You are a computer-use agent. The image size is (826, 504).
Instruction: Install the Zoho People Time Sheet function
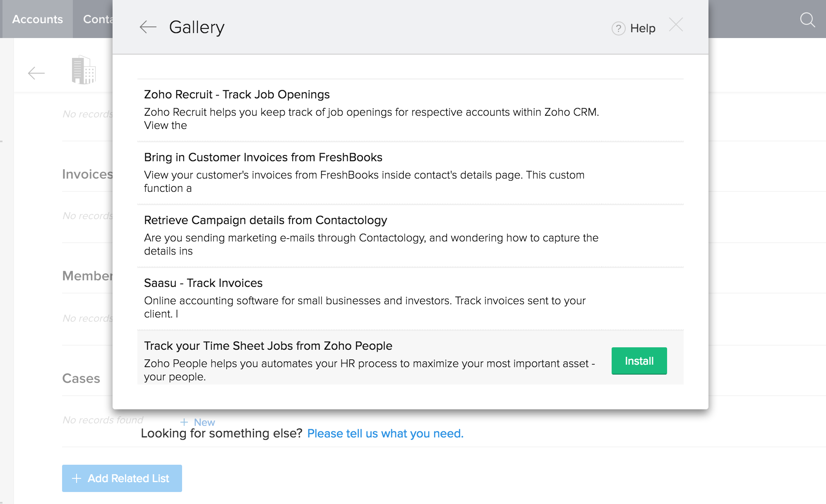[x=639, y=361]
